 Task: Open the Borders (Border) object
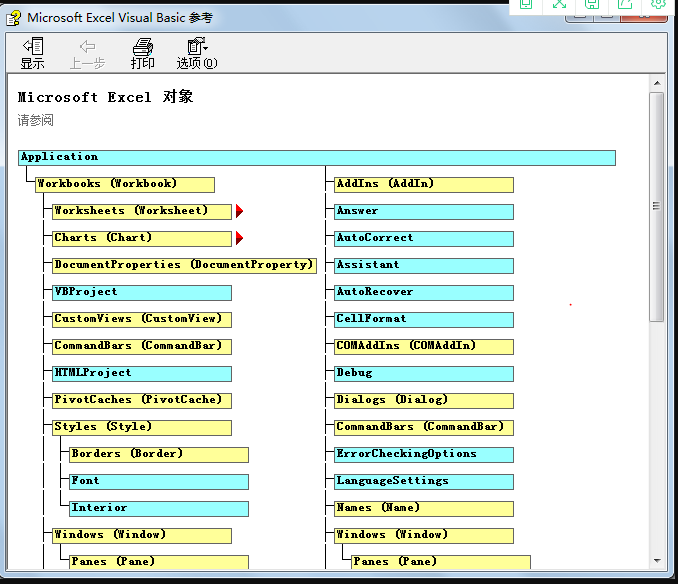(x=159, y=455)
